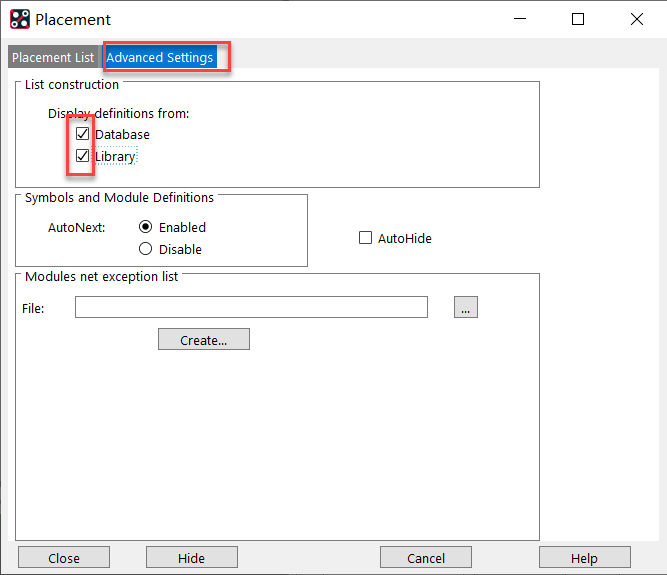Image resolution: width=667 pixels, height=575 pixels.
Task: Switch to the Placement List tab
Action: pyautogui.click(x=53, y=57)
